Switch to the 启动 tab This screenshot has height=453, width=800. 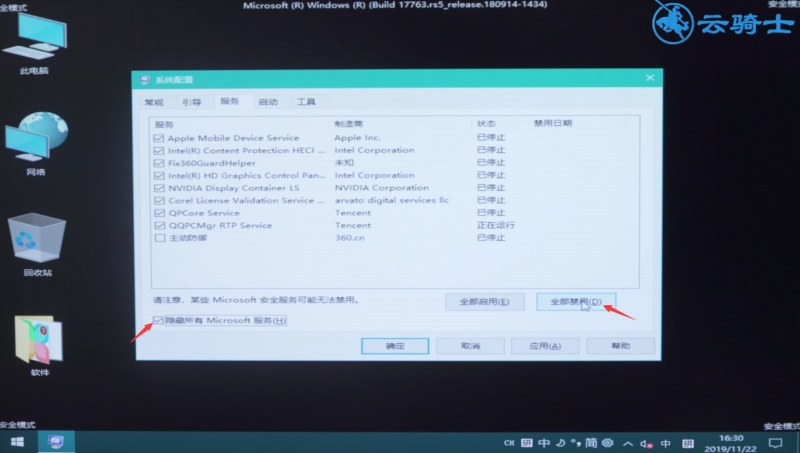pos(268,102)
